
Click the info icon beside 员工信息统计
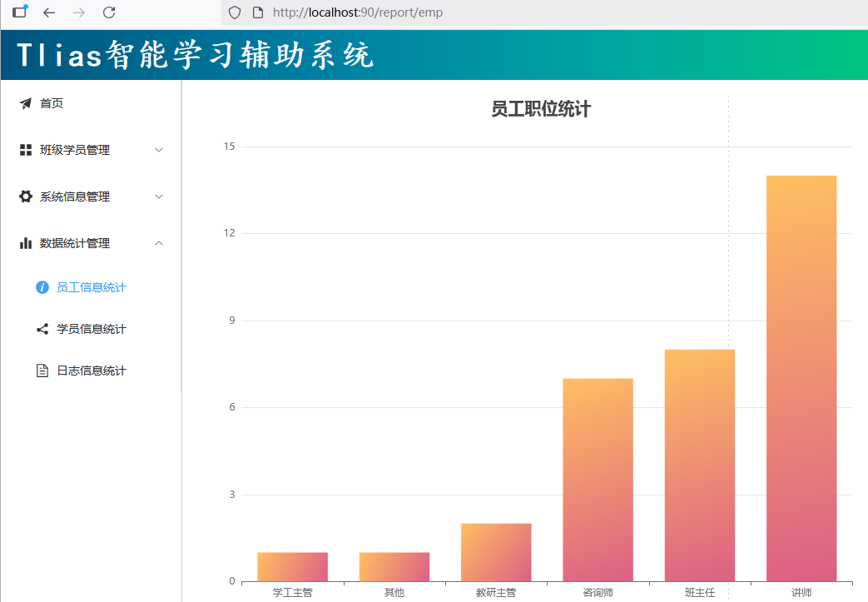[x=42, y=287]
